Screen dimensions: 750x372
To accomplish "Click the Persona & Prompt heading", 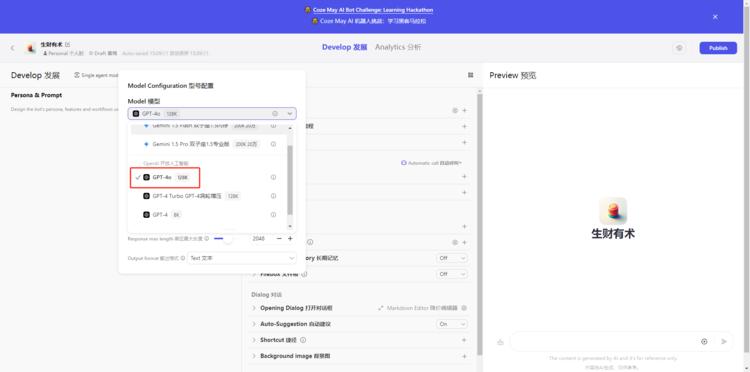I will [x=36, y=95].
